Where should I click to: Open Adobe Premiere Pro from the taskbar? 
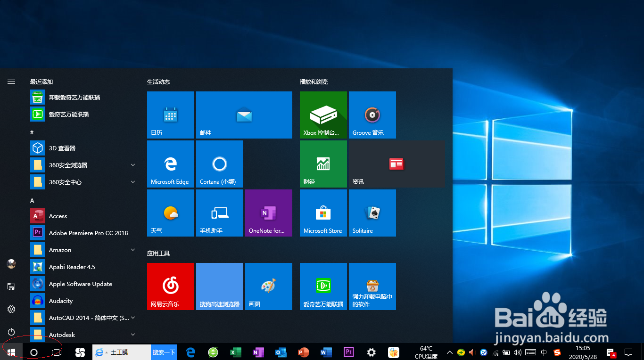(348, 352)
